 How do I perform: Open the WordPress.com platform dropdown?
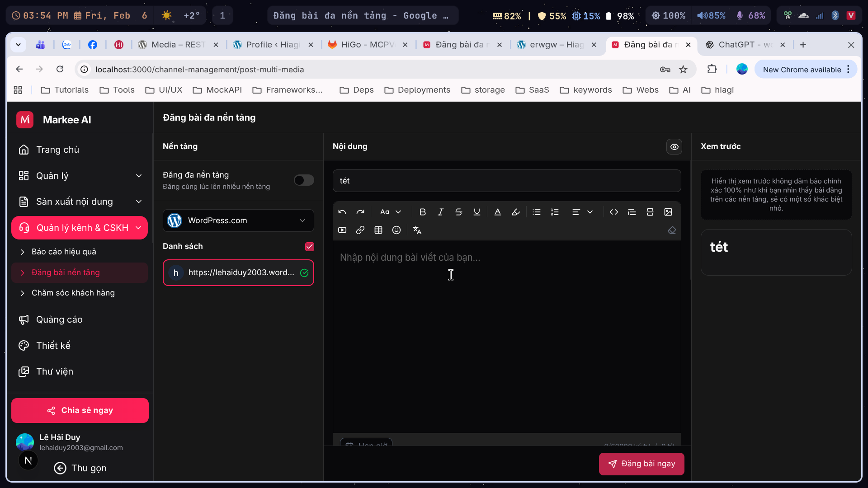click(x=238, y=221)
